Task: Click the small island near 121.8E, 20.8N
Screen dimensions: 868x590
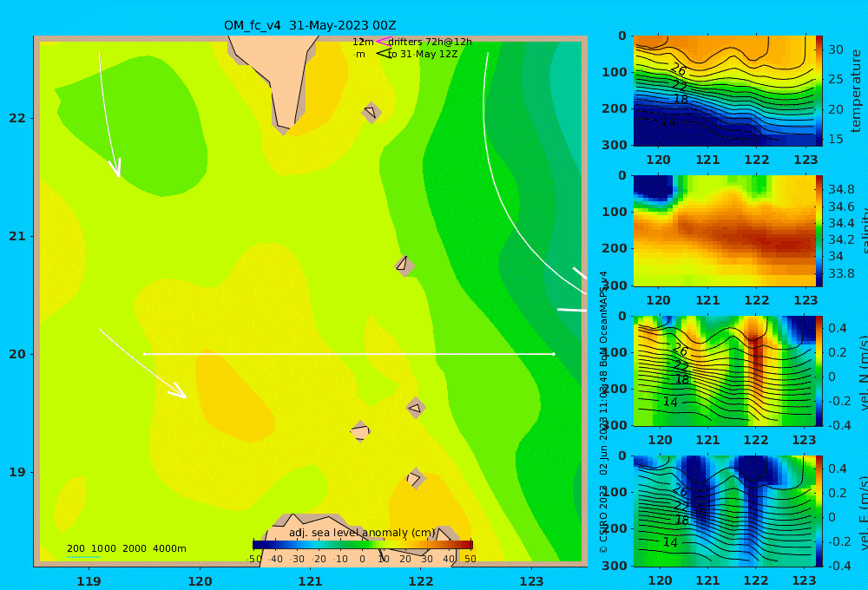Action: pos(404,265)
